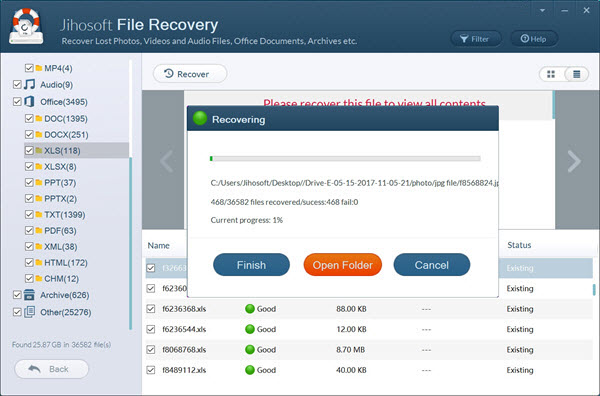Toggle the PPTX(2) checkbox
Screen dimensions: 600x396
tap(29, 199)
